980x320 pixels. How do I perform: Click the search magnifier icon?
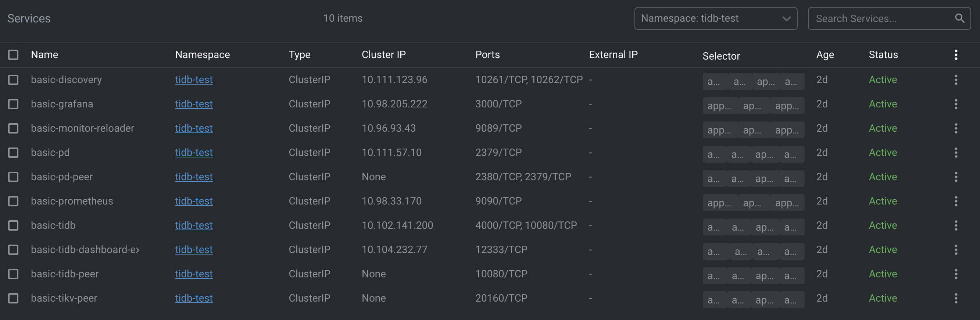click(x=959, y=18)
